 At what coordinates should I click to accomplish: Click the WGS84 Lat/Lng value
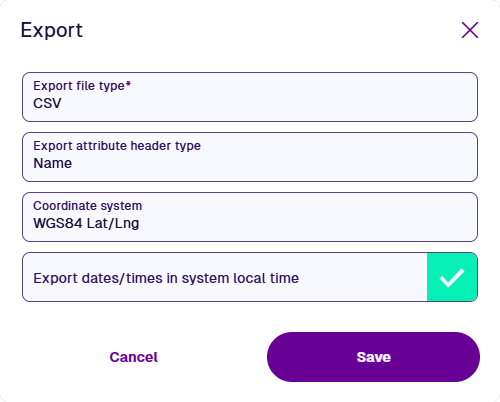[x=86, y=223]
